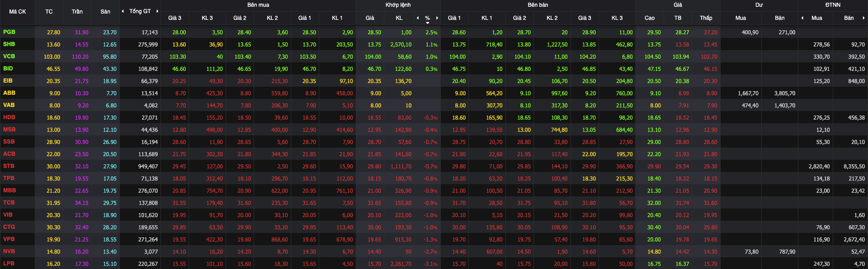Click the left arrow beside Tổng GT

(123, 11)
